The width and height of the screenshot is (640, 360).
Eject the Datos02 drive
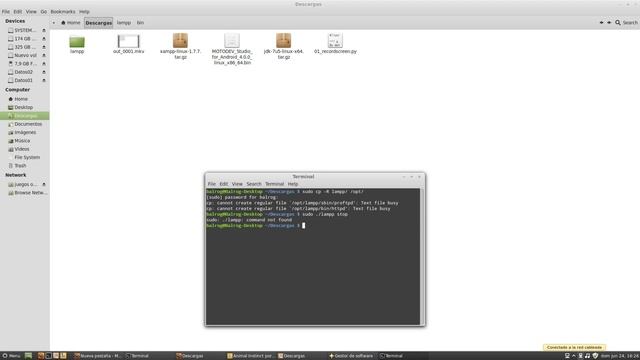point(44,72)
